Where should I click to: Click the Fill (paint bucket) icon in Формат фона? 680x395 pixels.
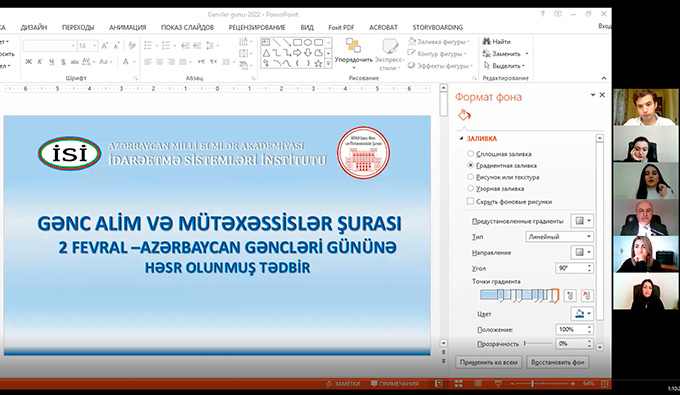coord(464,115)
